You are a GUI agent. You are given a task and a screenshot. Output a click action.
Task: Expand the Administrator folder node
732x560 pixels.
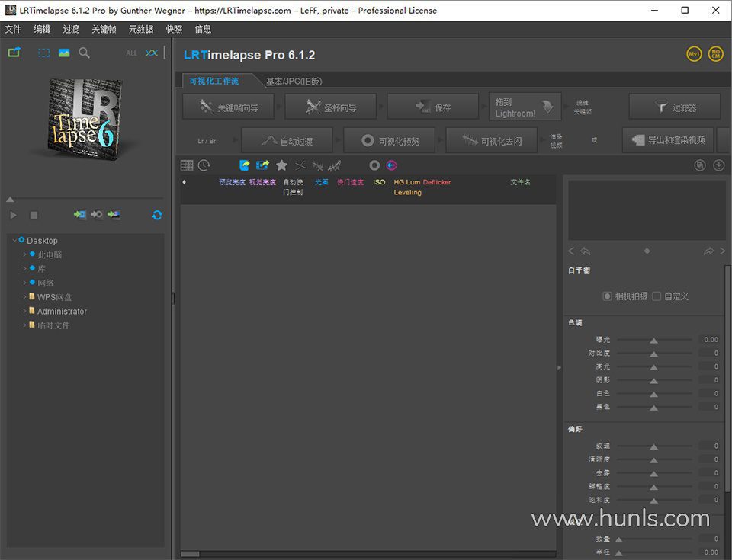coord(24,311)
